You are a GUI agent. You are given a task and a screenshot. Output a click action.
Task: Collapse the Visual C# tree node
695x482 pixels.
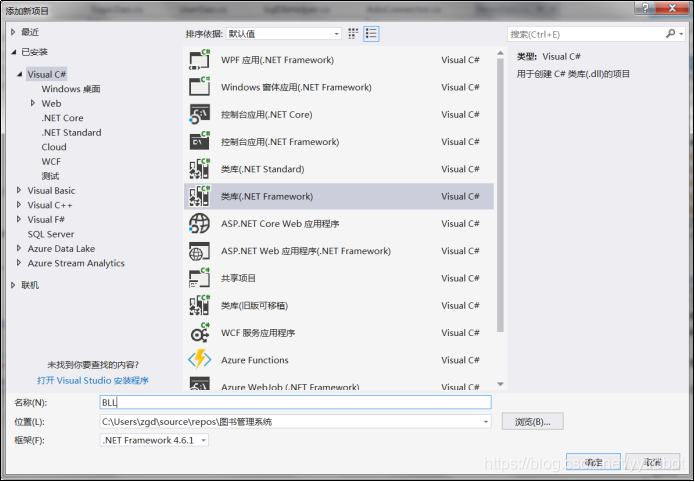click(20, 74)
